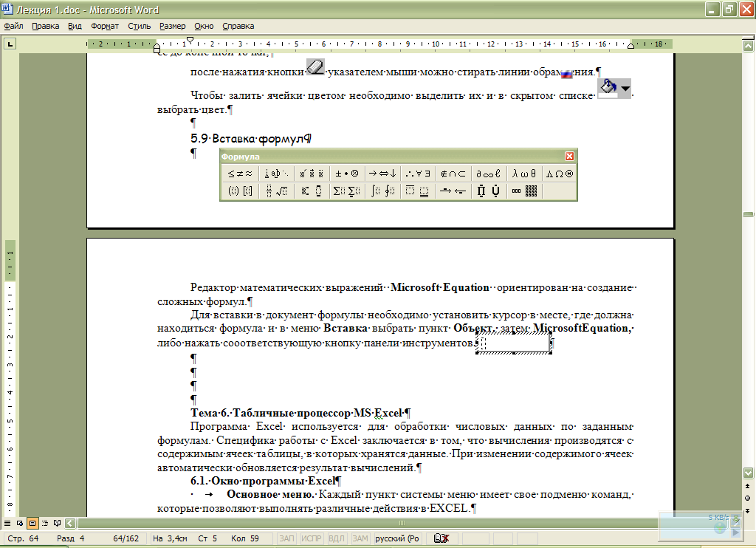Open the lowercase Greek letters palette (λωθ)
This screenshot has height=548, width=756.
click(524, 174)
